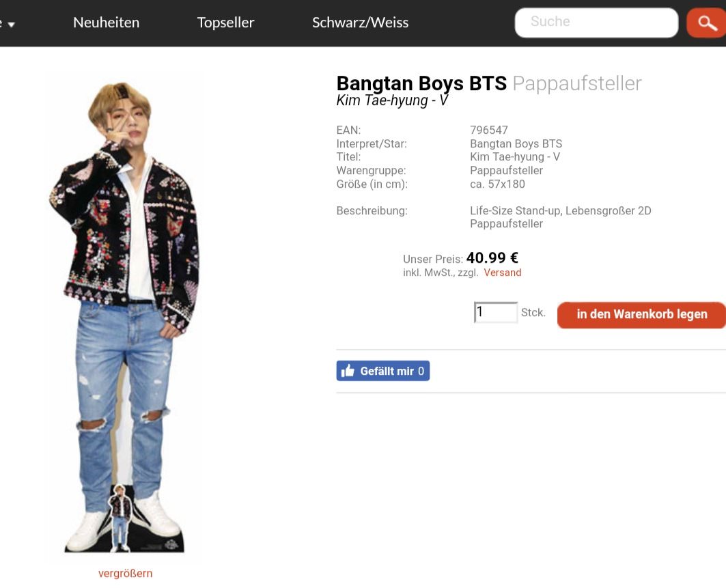Click the size value 'ca. 57x180'

point(497,184)
